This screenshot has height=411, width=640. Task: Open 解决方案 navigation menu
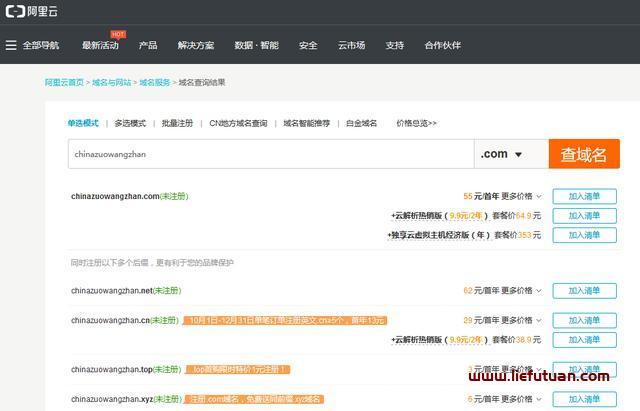click(196, 45)
